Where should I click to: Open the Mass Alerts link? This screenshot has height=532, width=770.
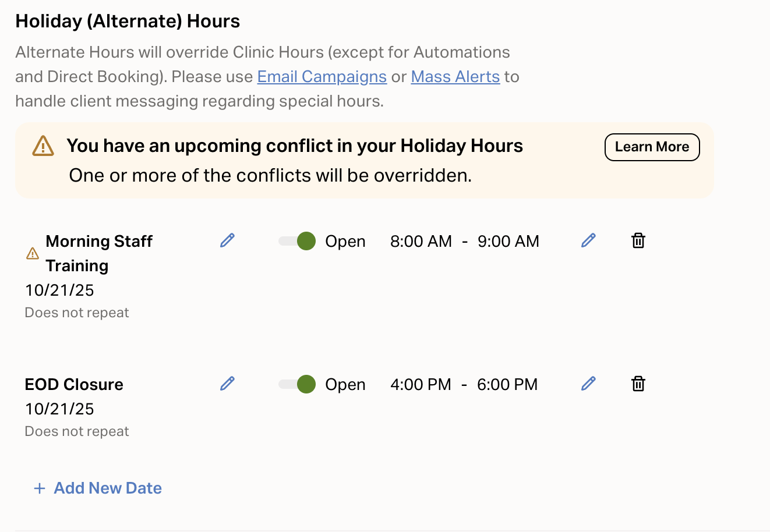tap(455, 77)
